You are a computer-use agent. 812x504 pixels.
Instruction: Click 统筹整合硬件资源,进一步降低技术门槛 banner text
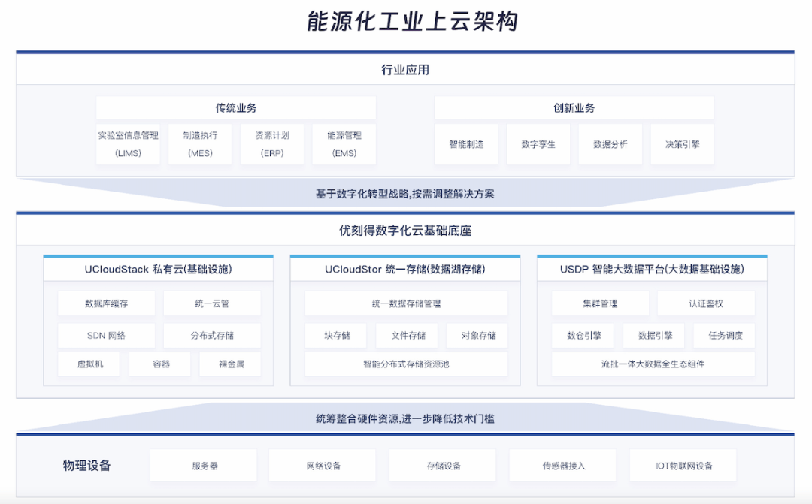(405, 418)
